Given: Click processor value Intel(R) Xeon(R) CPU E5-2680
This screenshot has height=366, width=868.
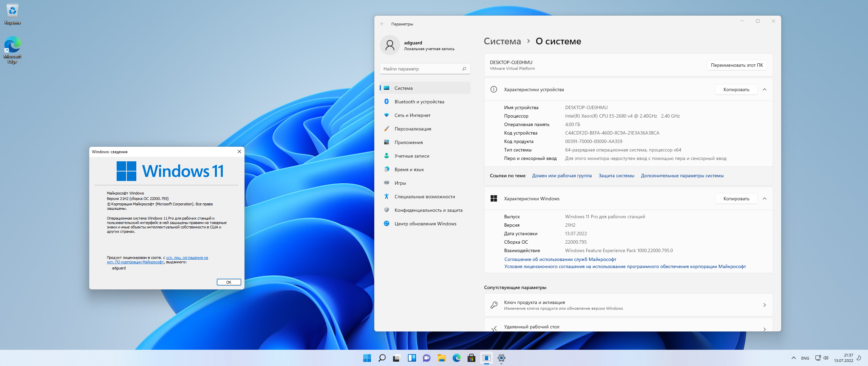Looking at the screenshot, I should (622, 116).
